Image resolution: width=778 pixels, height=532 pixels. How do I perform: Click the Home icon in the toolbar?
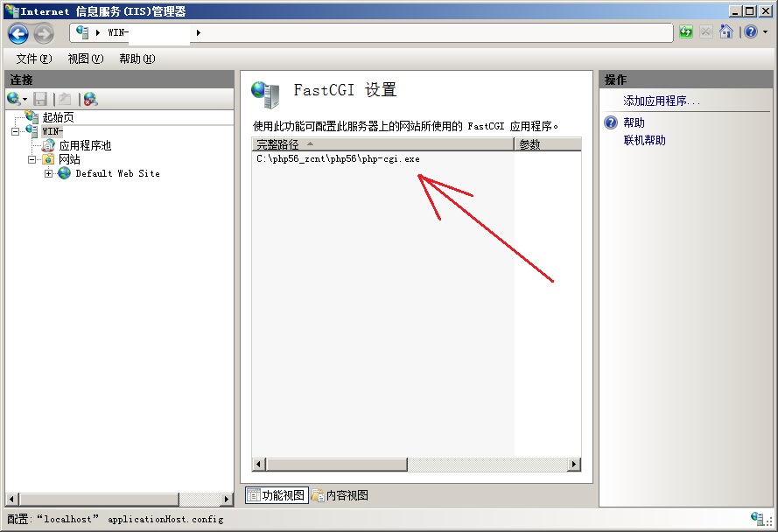(726, 32)
